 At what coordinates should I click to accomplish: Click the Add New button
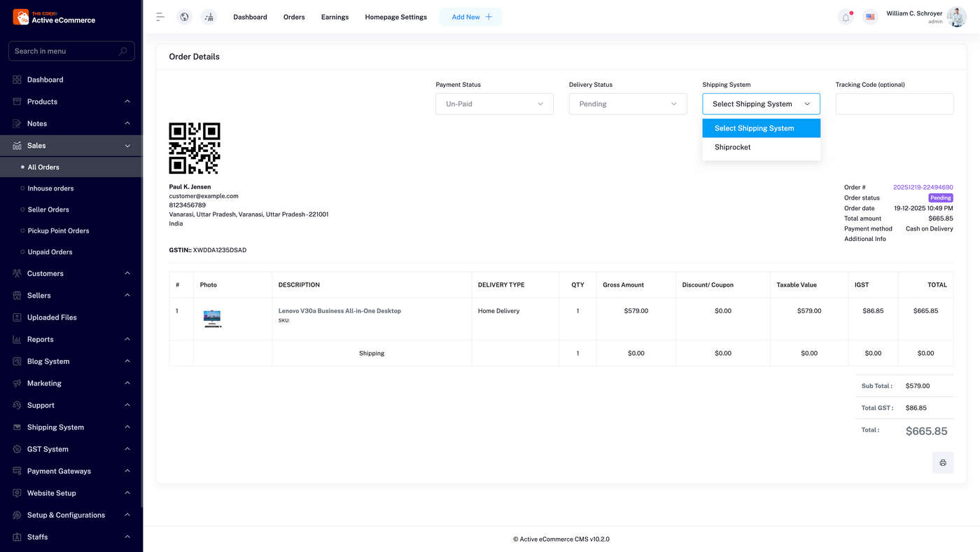tap(471, 17)
